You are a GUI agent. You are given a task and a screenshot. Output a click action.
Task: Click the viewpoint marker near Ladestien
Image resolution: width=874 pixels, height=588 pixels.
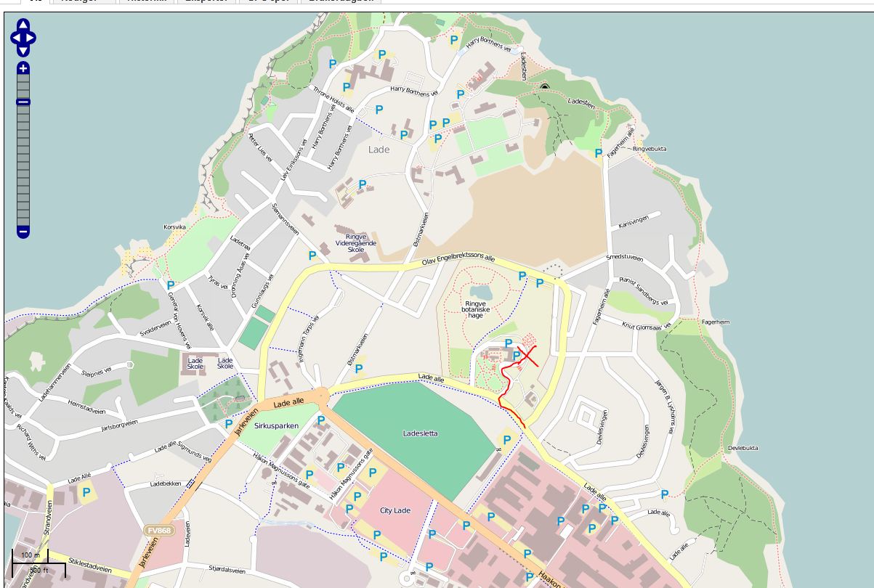[545, 86]
